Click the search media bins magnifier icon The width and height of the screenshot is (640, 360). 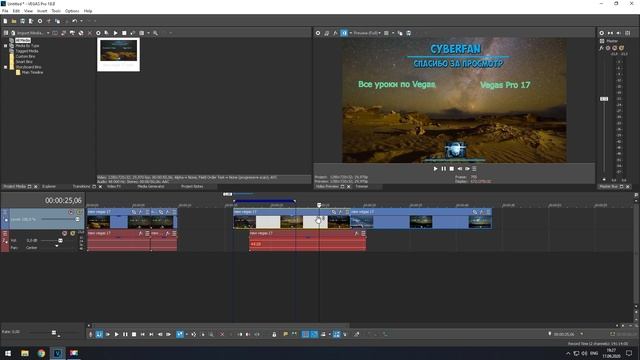[x=156, y=33]
